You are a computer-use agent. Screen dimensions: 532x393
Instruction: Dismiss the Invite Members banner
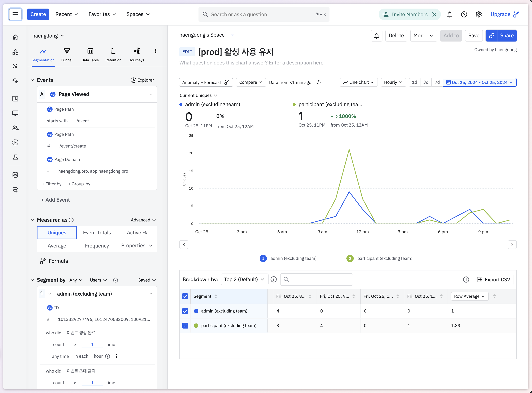click(x=434, y=15)
